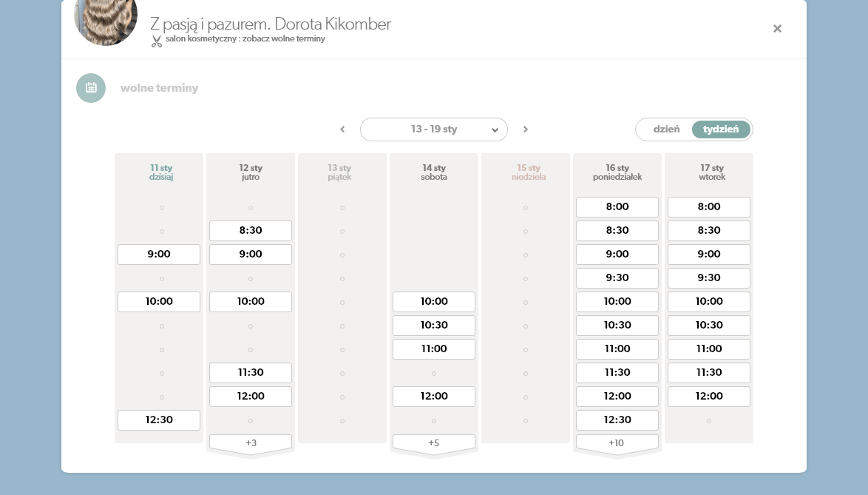Click the scissors salon icon
868x495 pixels.
pos(156,41)
